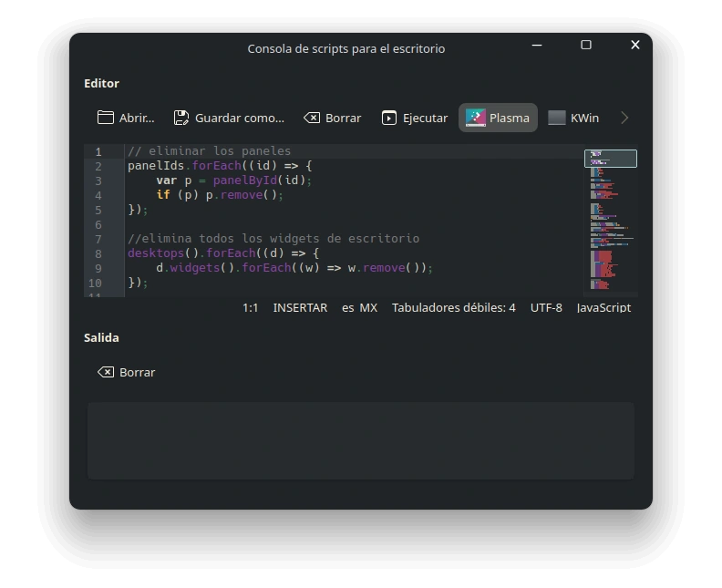Click the line 'if (p) p.remove();'
Screen dimensions: 722x588
tap(220, 195)
